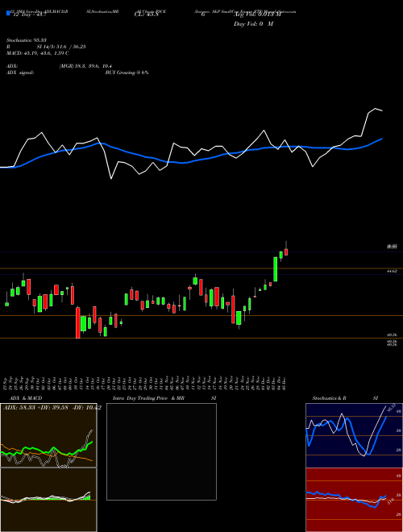This screenshot has width=403, height=532.
Task: Click the large red drop candle in October
Action: coord(77,322)
